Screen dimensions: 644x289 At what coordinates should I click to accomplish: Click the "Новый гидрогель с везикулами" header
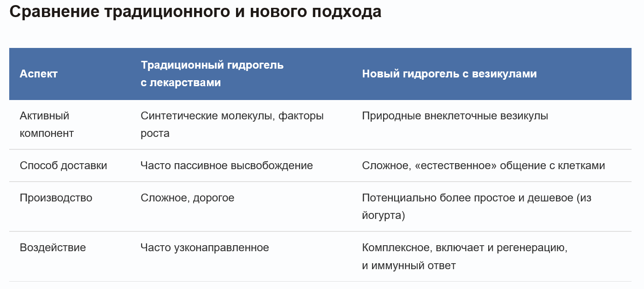click(x=449, y=74)
